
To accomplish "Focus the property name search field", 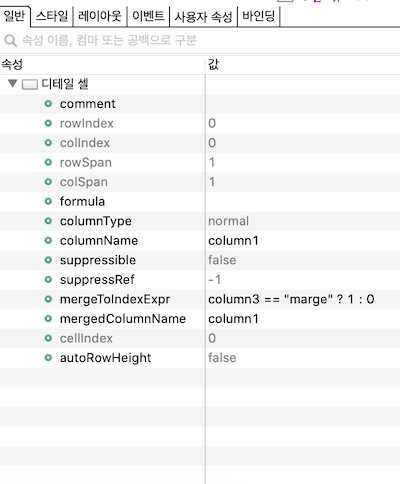I will [200, 41].
